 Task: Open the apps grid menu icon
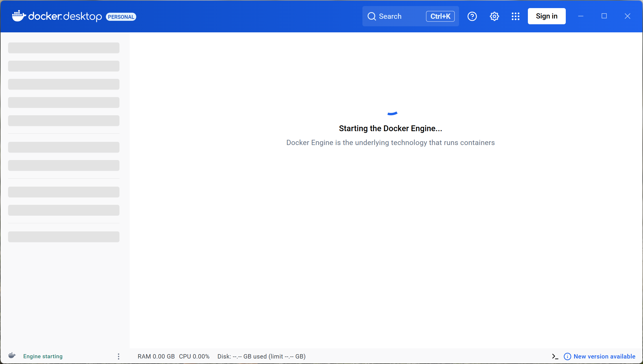tap(515, 16)
